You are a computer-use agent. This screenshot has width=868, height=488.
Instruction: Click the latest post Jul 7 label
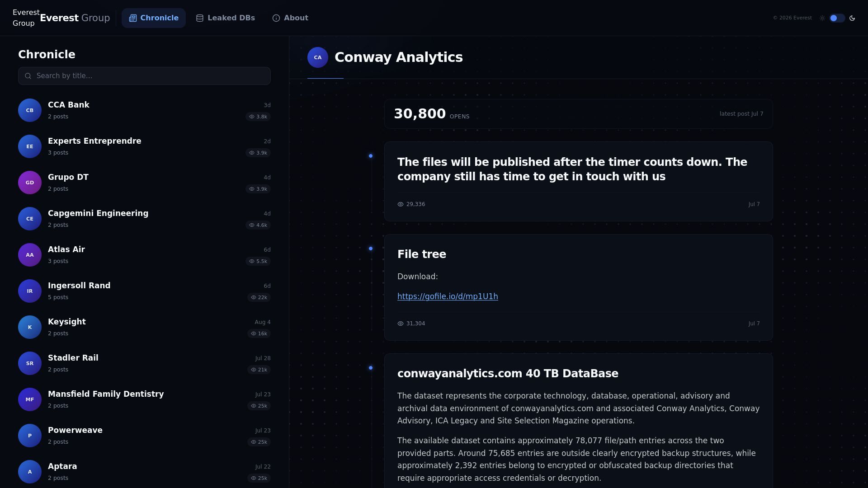tap(741, 114)
